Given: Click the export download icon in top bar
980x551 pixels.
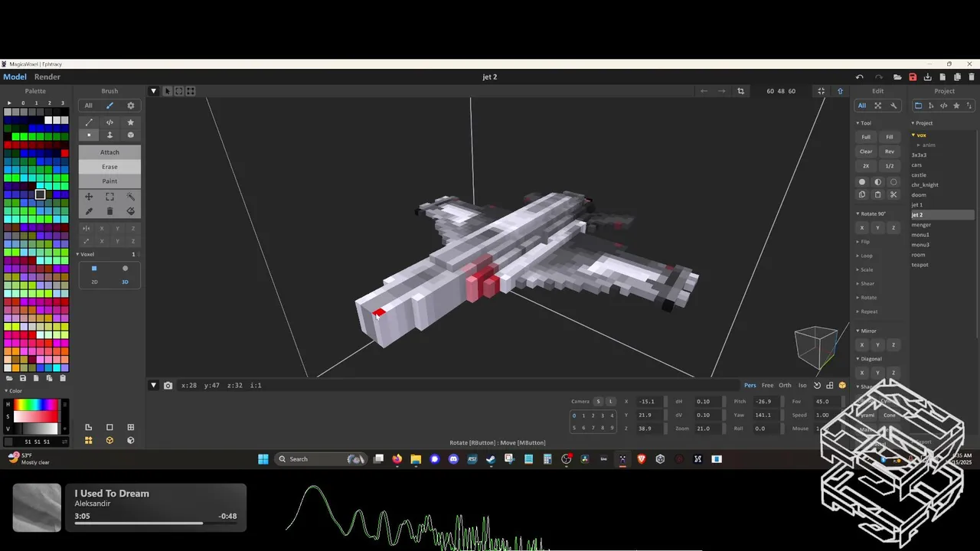Looking at the screenshot, I should pyautogui.click(x=928, y=77).
